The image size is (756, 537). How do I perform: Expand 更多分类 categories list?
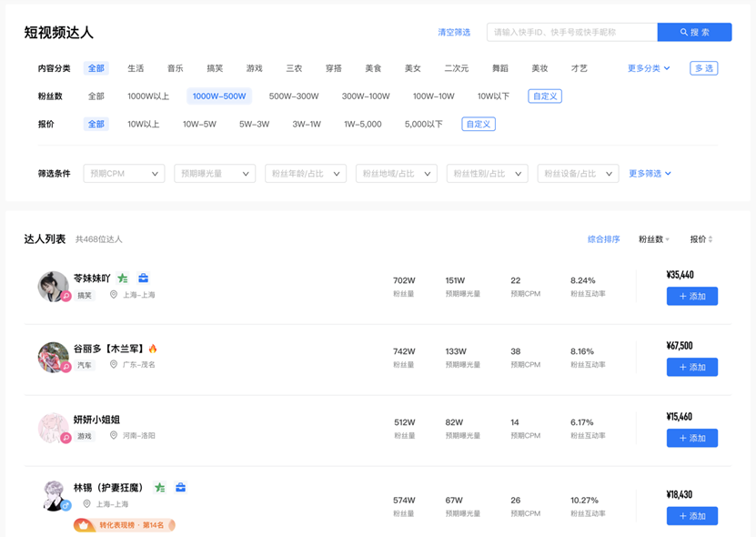tap(649, 68)
